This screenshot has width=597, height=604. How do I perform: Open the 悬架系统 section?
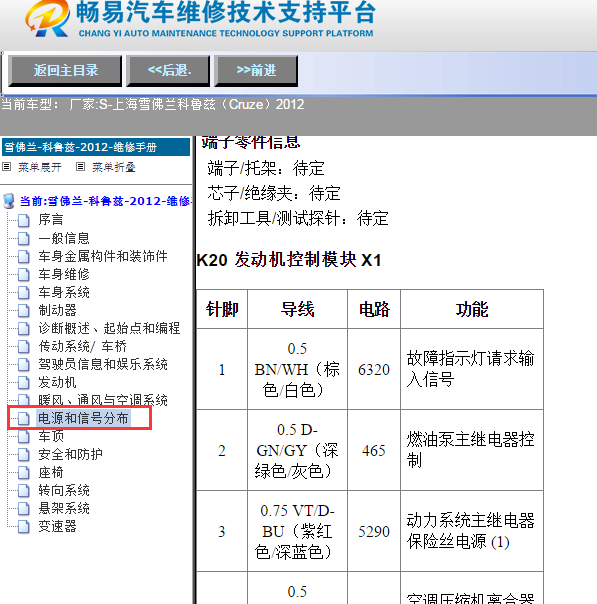(64, 508)
